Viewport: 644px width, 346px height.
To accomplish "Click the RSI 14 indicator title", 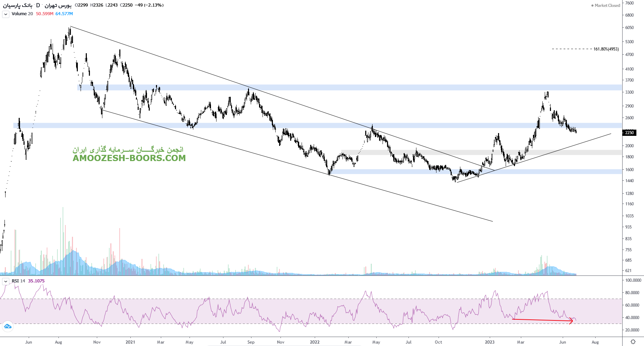I will pyautogui.click(x=18, y=281).
